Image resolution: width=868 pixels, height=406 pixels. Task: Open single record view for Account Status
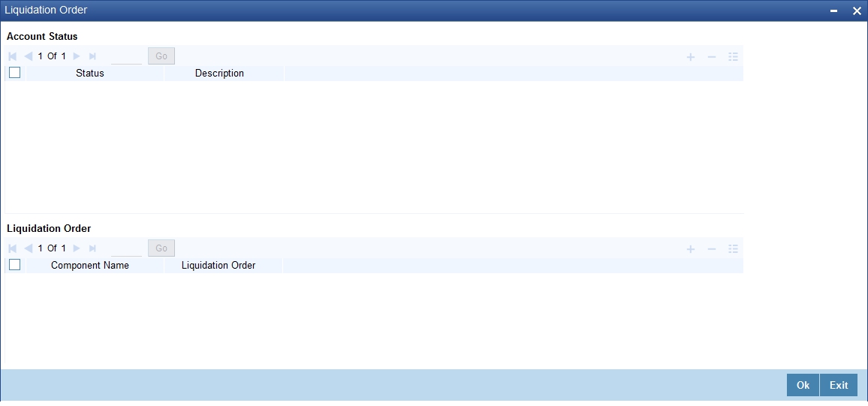(734, 56)
